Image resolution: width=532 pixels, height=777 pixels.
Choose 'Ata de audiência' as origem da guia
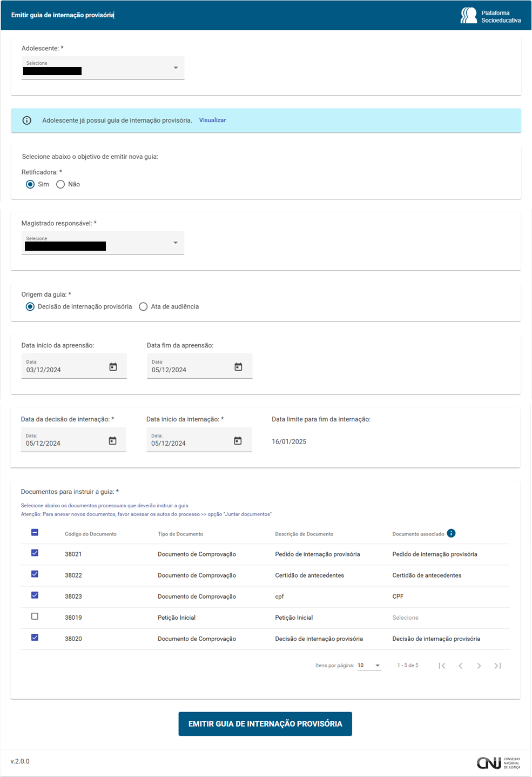coord(143,307)
